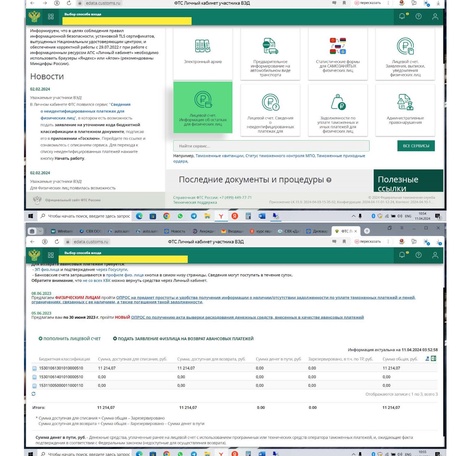Expand the tab list dropdown left of the tabs
456x456 pixels.
pos(40,231)
